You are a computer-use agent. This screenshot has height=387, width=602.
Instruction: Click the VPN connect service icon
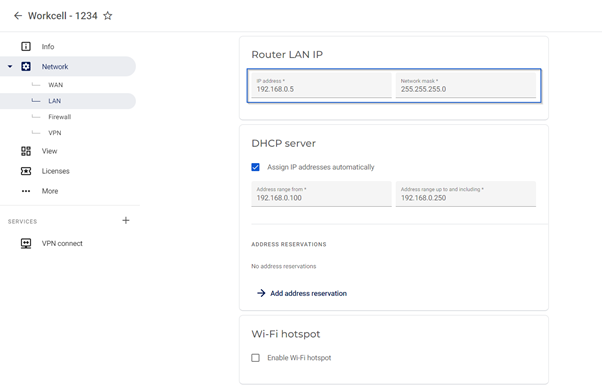26,243
